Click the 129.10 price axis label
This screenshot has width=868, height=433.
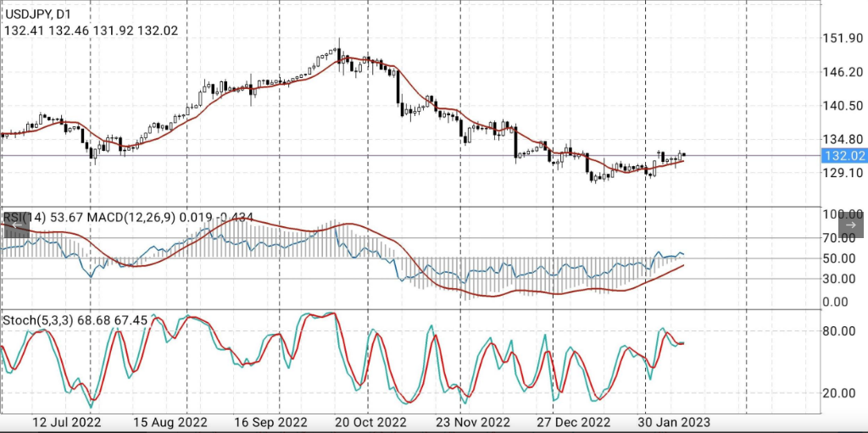tap(843, 173)
